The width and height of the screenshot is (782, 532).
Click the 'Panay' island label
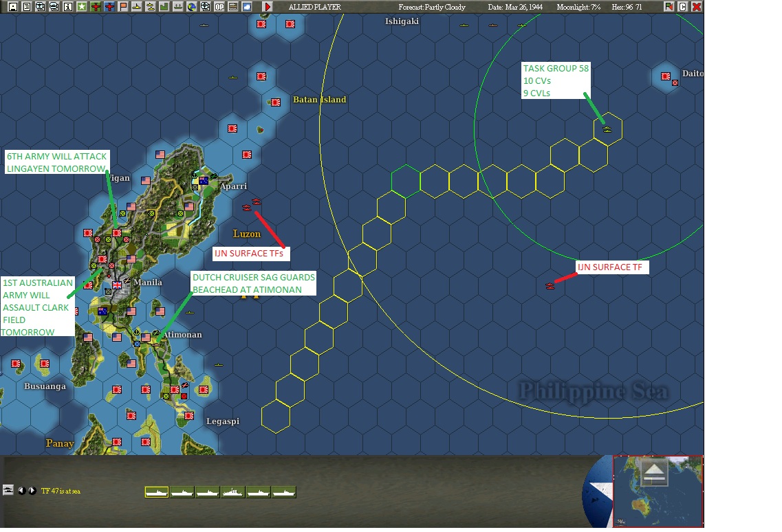coord(60,443)
